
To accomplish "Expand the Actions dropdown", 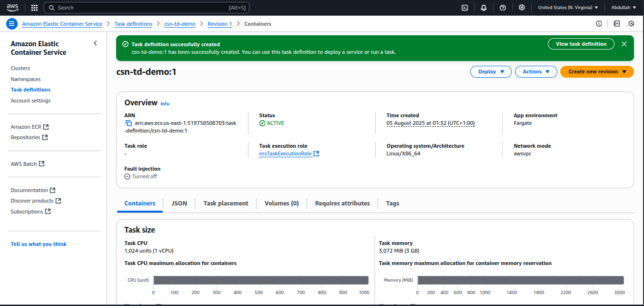I will point(536,71).
